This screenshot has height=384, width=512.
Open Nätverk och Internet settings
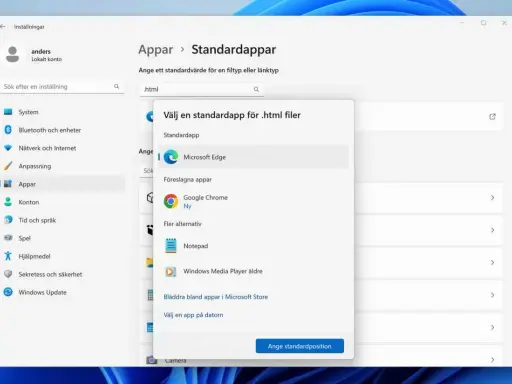pyautogui.click(x=63, y=148)
